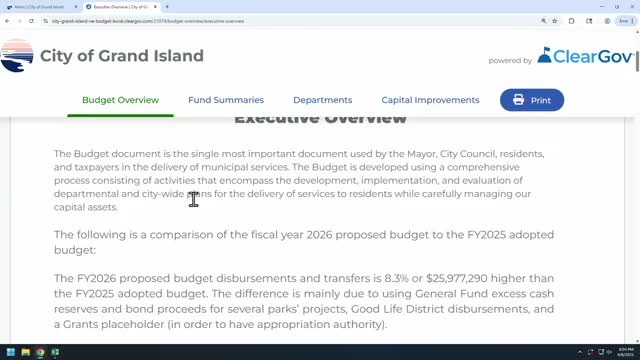Click the page's vertical scrollbar thumb
Image resolution: width=640 pixels, height=360 pixels.
click(x=637, y=61)
